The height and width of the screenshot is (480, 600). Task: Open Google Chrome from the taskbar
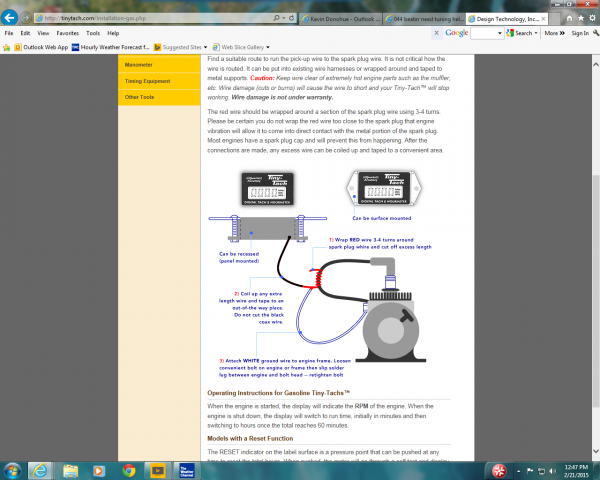coord(129,468)
